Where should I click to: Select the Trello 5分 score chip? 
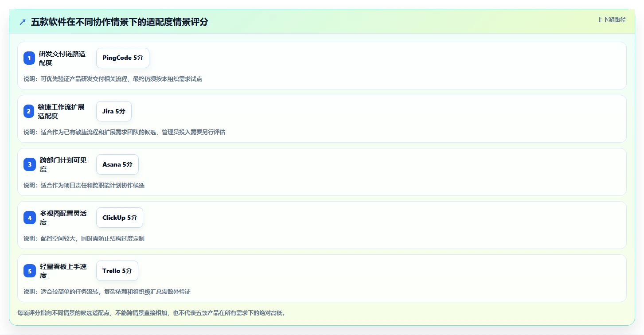117,271
